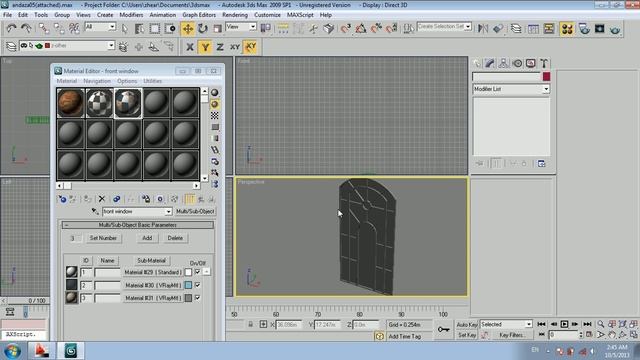Open Curve Editor from toolbar

[x=533, y=28]
